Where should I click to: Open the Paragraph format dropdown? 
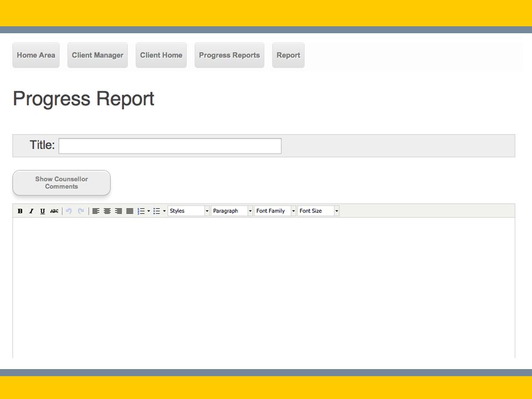tap(232, 211)
